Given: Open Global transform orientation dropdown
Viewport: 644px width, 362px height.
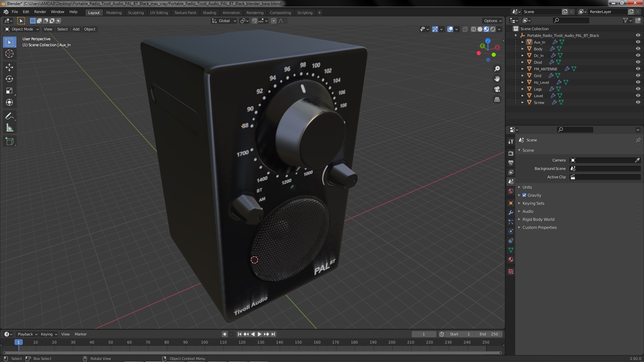Looking at the screenshot, I should pyautogui.click(x=224, y=21).
